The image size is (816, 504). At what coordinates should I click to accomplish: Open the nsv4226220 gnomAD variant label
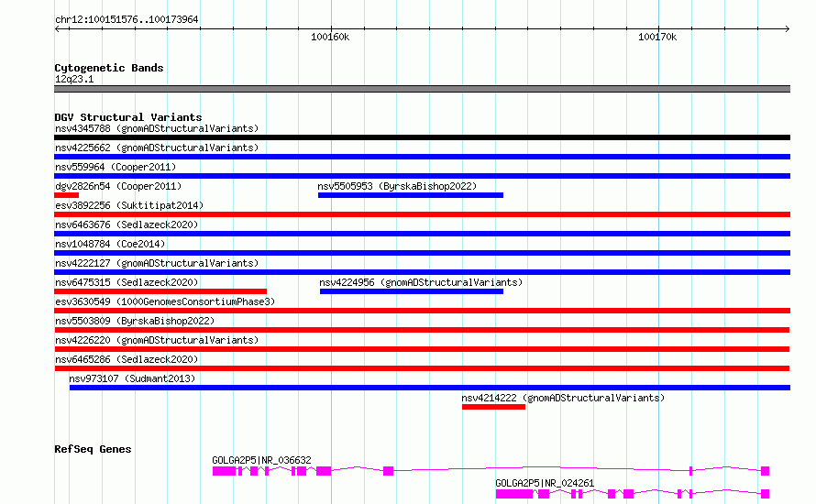coord(157,340)
